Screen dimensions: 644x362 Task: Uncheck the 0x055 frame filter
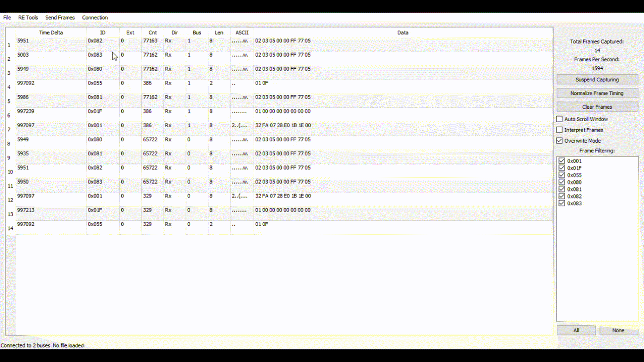[562, 175]
